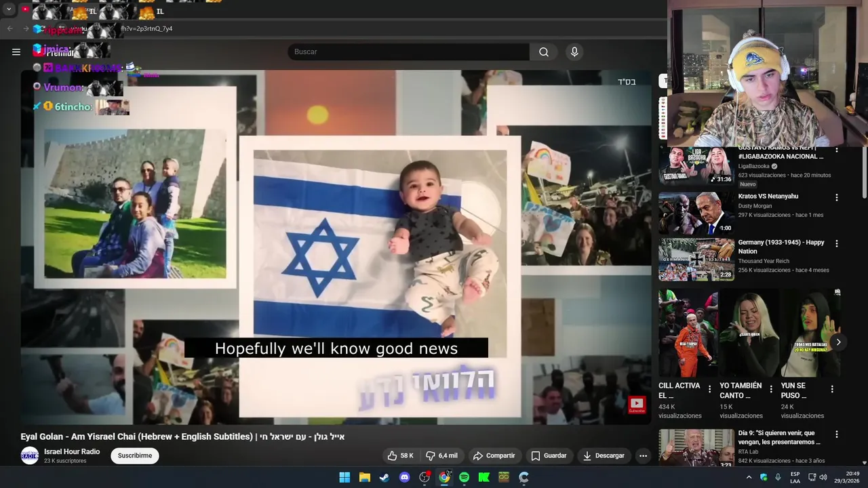Screen dimensions: 868x488
Task: Open options menu for Día 9 video
Action: 836,434
